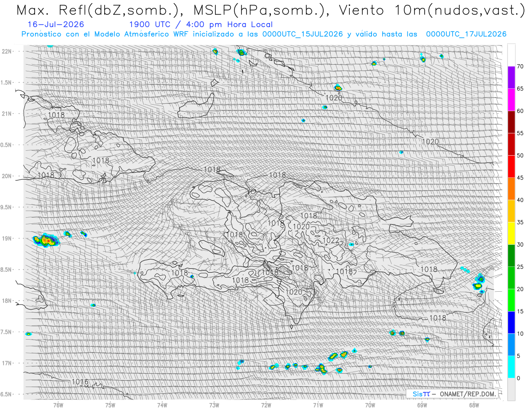Image resolution: width=532 pixels, height=411 pixels.
Task: Click the dark blue 10–15 dBZ colorbar segment
Action: click(x=511, y=322)
